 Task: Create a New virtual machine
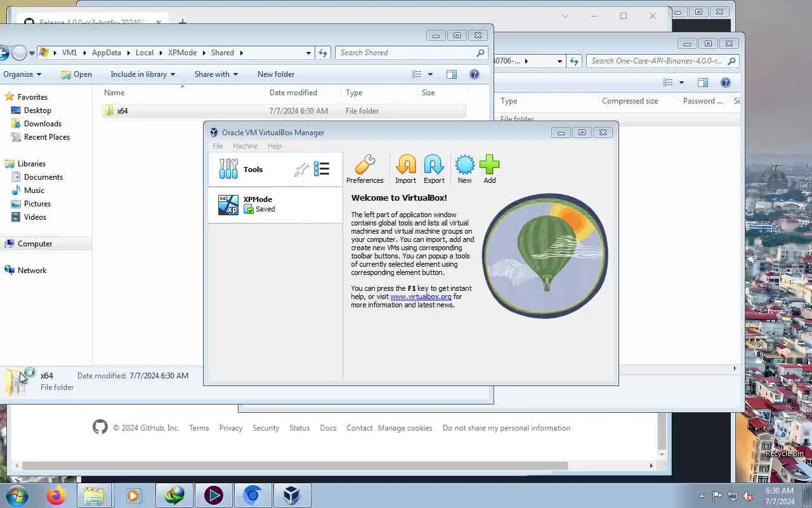point(465,169)
